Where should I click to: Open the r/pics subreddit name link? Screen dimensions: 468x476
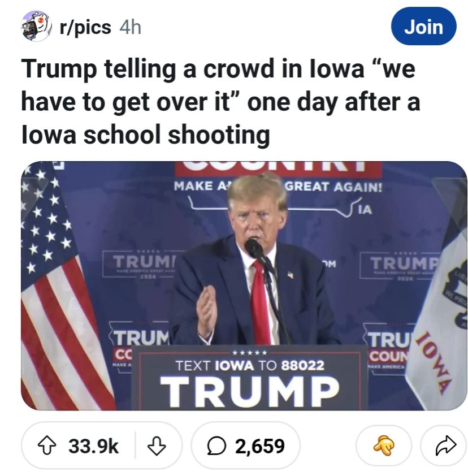coord(85,27)
